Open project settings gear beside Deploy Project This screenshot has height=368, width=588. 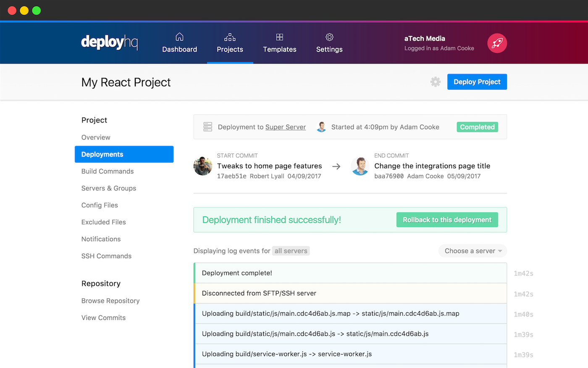click(x=436, y=82)
